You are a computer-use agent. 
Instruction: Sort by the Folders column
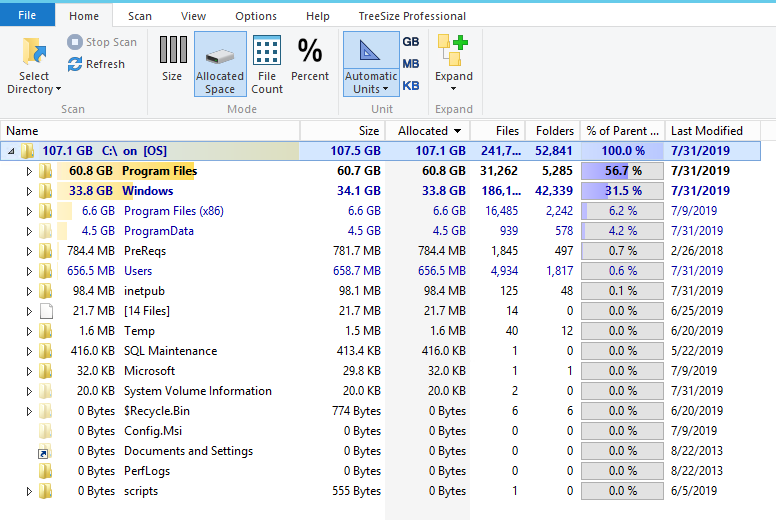point(553,131)
